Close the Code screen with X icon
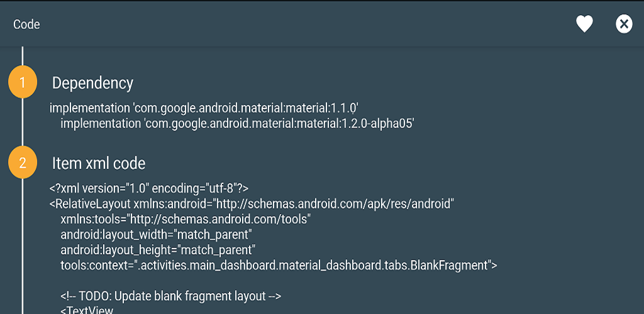Screen dimensions: 644x314 624,24
